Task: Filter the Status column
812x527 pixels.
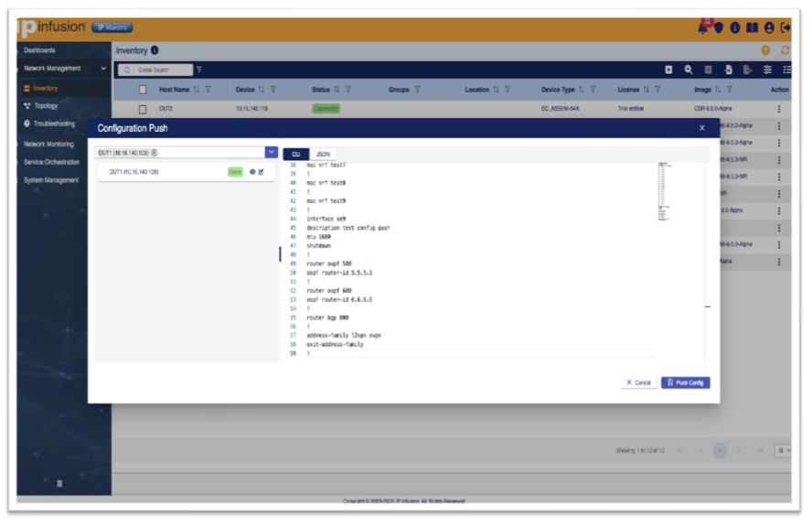Action: pos(348,90)
